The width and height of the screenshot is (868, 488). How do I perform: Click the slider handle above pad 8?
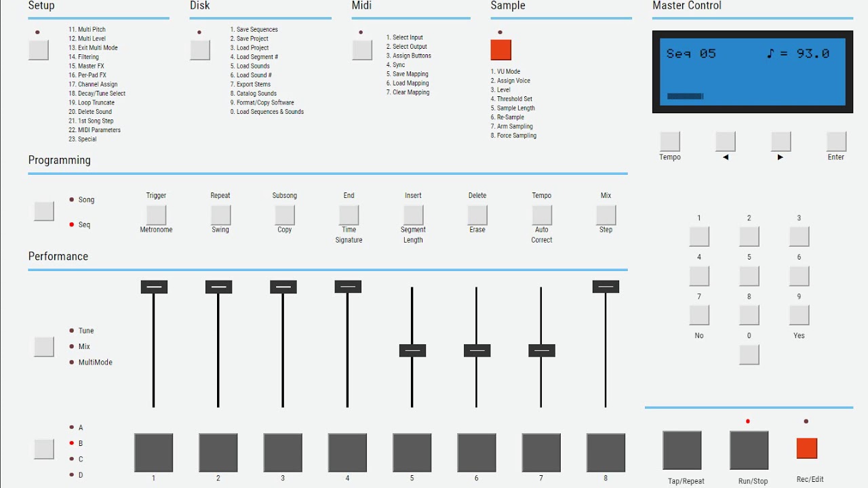(606, 287)
